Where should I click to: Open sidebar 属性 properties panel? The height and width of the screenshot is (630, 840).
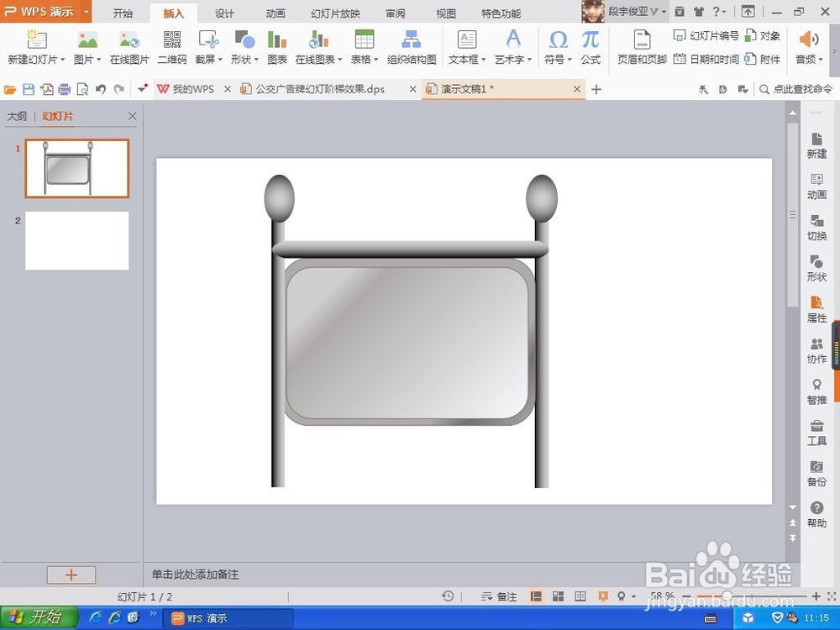click(816, 309)
